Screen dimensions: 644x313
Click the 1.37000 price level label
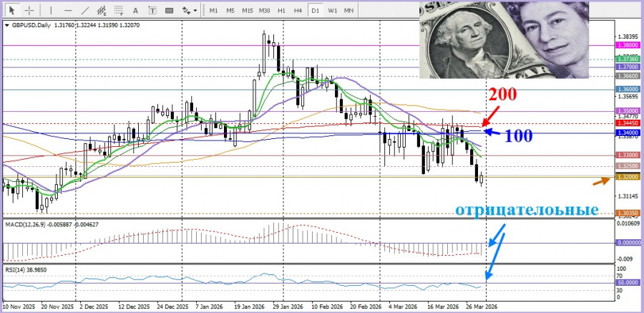[x=628, y=67]
